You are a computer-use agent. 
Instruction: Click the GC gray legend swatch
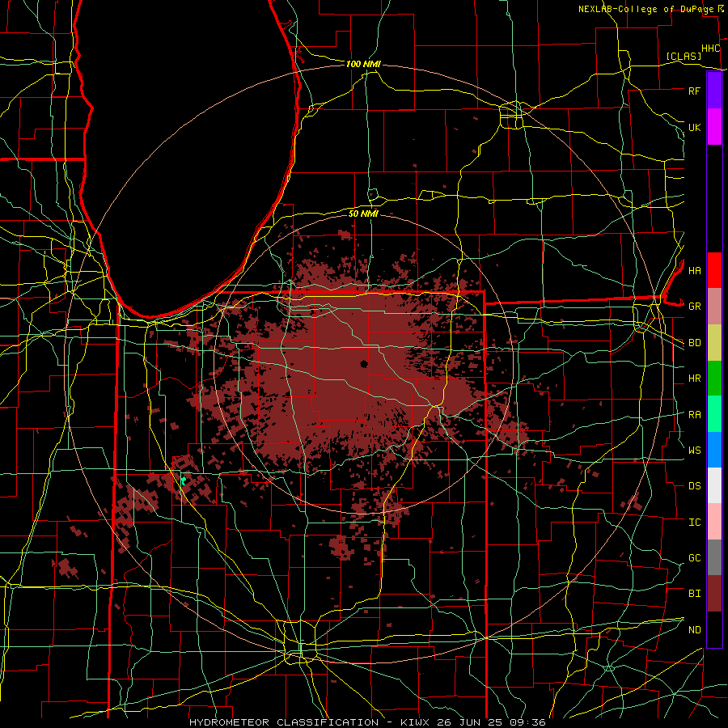click(714, 557)
